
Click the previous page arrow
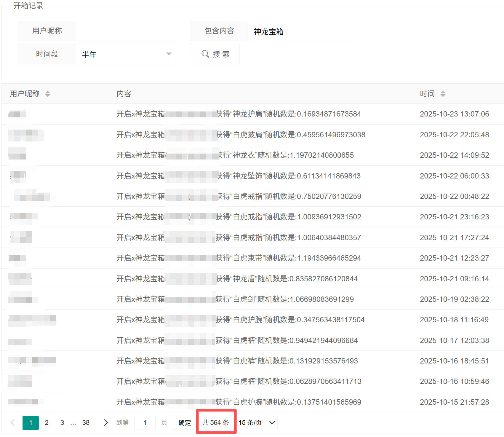coord(13,422)
